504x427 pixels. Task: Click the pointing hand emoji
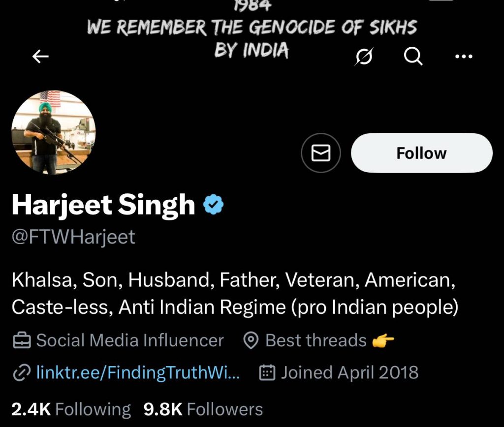click(383, 340)
